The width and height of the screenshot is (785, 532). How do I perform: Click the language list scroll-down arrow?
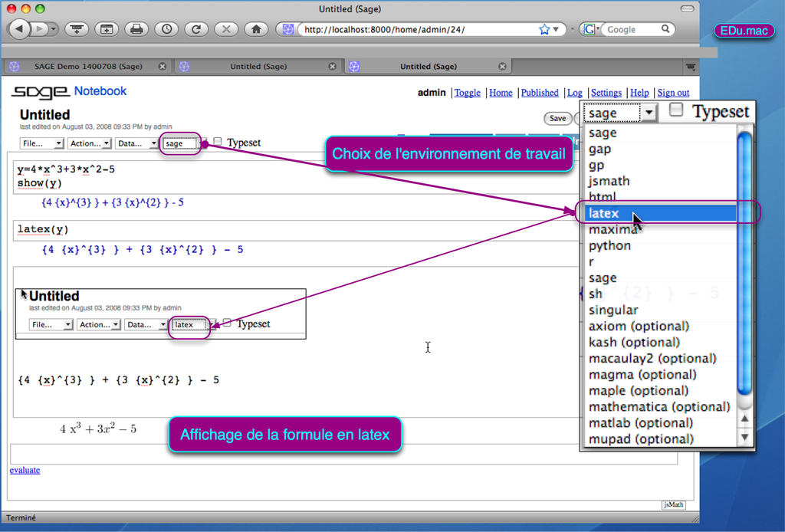point(745,437)
